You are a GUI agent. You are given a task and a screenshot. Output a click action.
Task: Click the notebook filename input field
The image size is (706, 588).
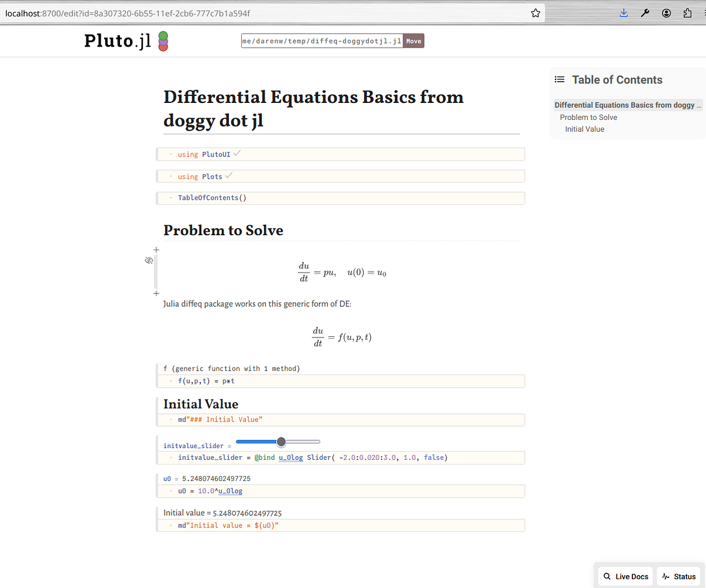pos(321,41)
